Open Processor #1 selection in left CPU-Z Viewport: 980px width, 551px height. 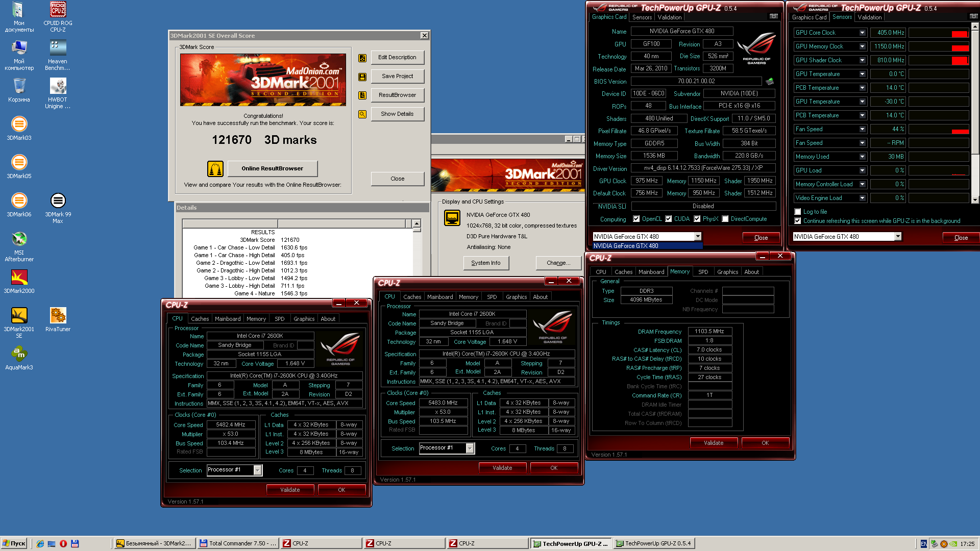[x=258, y=470]
